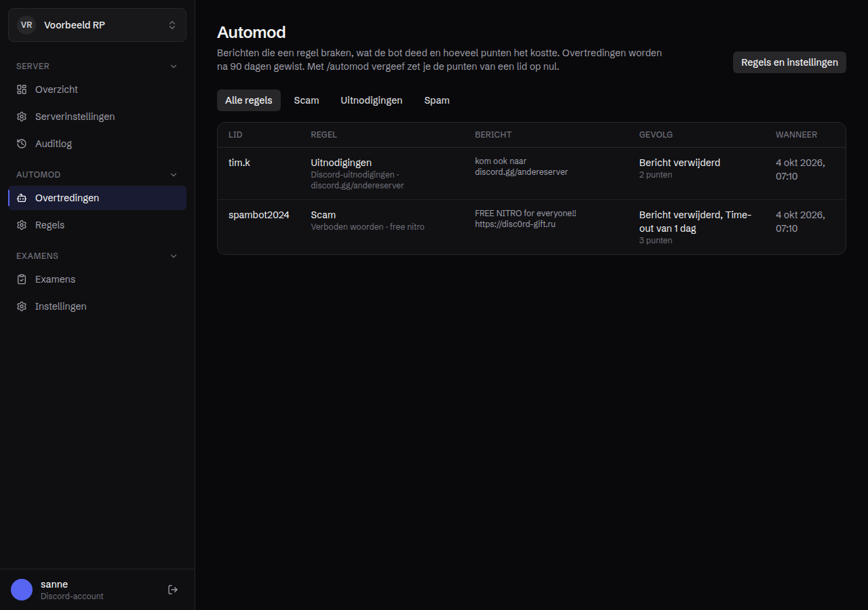Switch to the Spam tab
The height and width of the screenshot is (610, 868).
click(437, 100)
